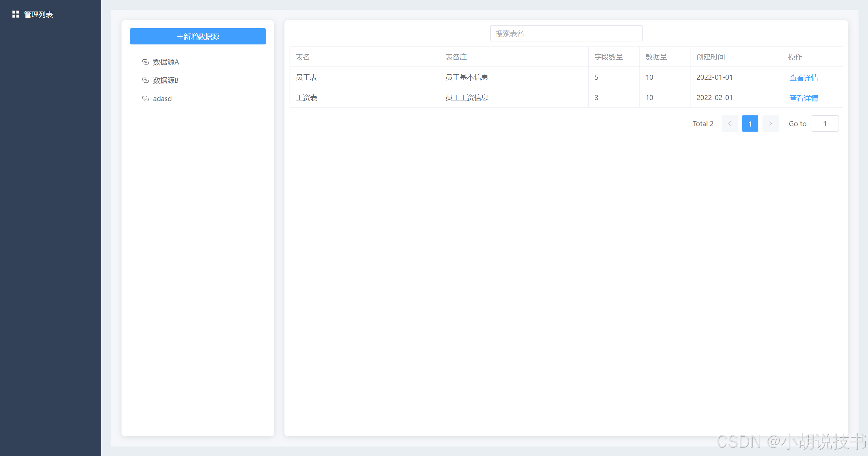Select 数据源A in the data source list
Image resolution: width=868 pixels, height=456 pixels.
(x=166, y=62)
